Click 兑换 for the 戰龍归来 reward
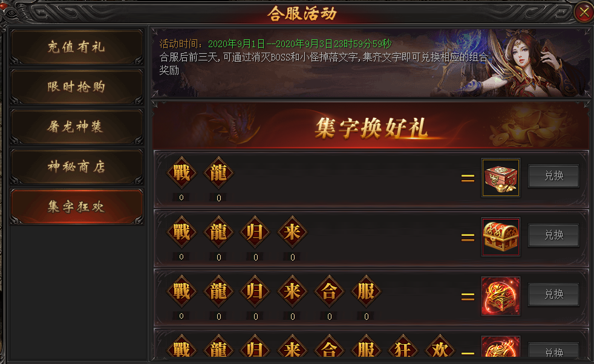Image resolution: width=594 pixels, height=364 pixels. click(553, 235)
